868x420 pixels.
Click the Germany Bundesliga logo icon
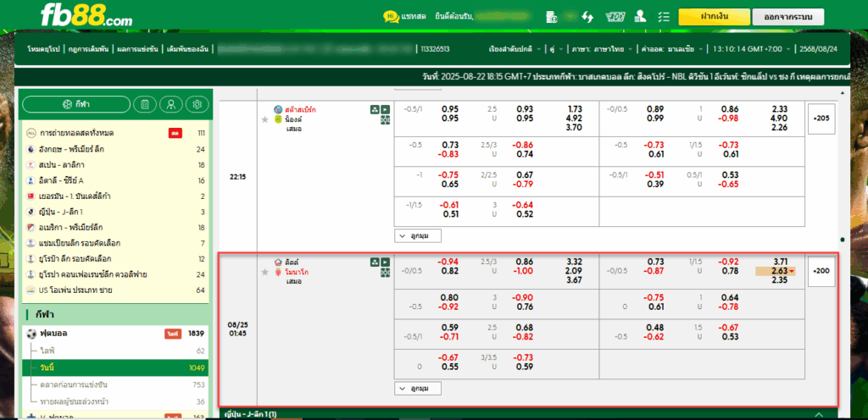click(x=31, y=196)
